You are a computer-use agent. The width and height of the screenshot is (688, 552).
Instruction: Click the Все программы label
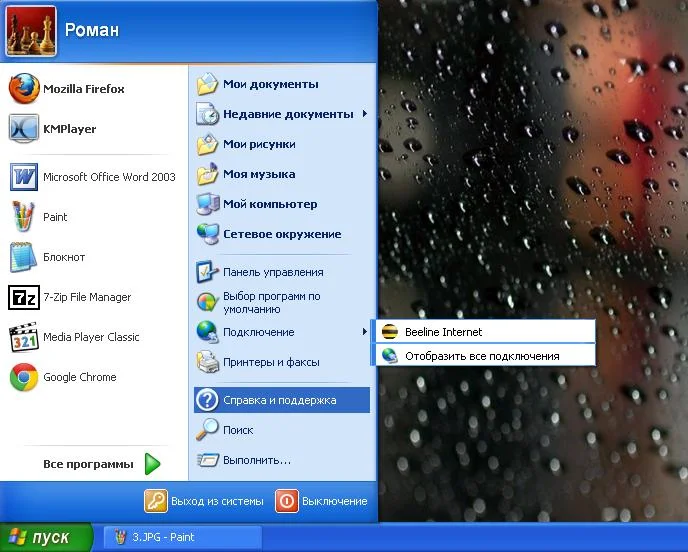[88, 464]
